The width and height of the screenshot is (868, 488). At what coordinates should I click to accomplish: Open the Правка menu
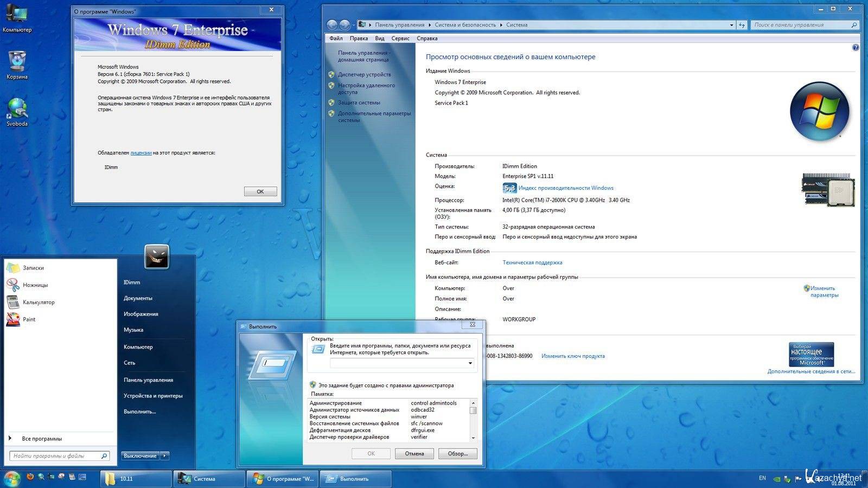(359, 38)
